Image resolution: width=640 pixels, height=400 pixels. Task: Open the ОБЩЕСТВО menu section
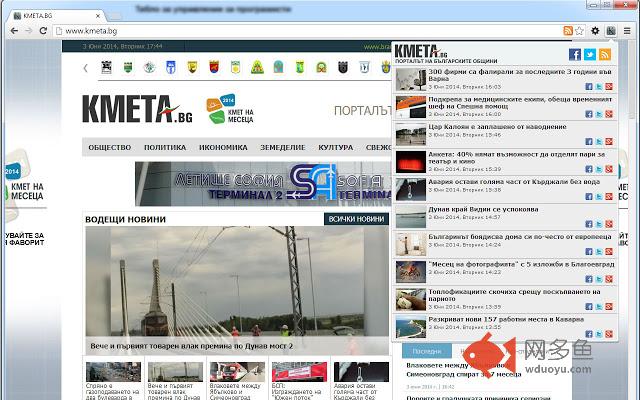(x=110, y=147)
